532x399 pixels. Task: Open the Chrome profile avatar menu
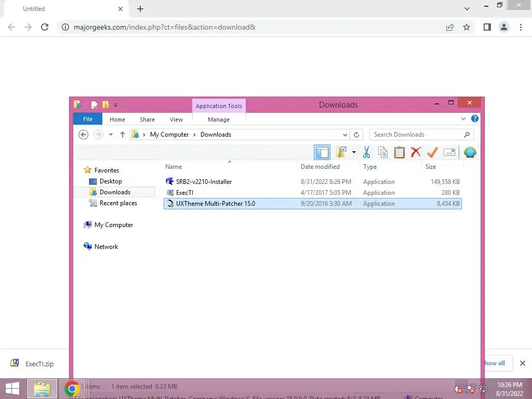point(504,27)
